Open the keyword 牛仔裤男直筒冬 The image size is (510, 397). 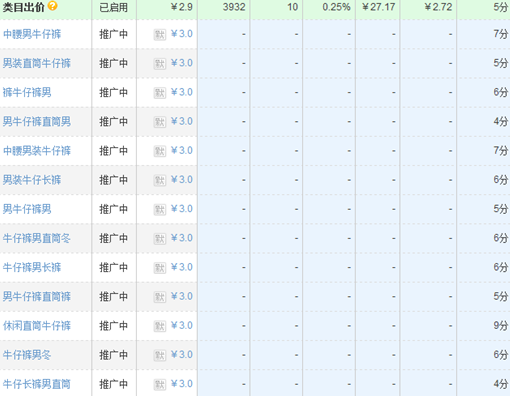tap(37, 238)
